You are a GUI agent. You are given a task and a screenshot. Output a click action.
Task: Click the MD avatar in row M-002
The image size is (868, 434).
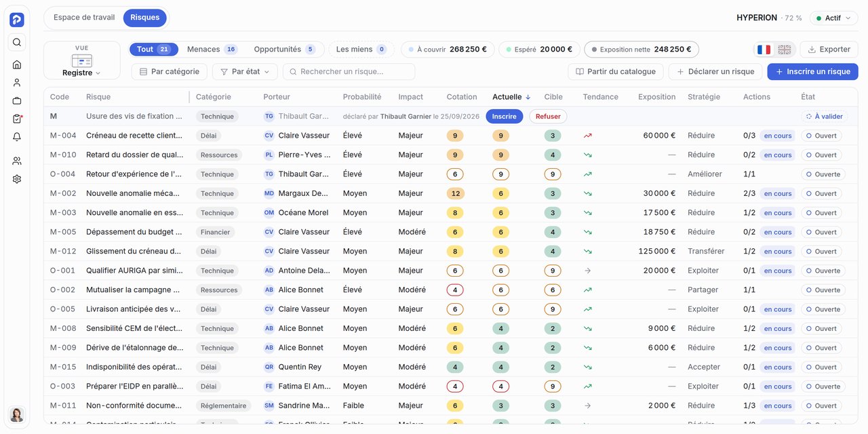(269, 193)
